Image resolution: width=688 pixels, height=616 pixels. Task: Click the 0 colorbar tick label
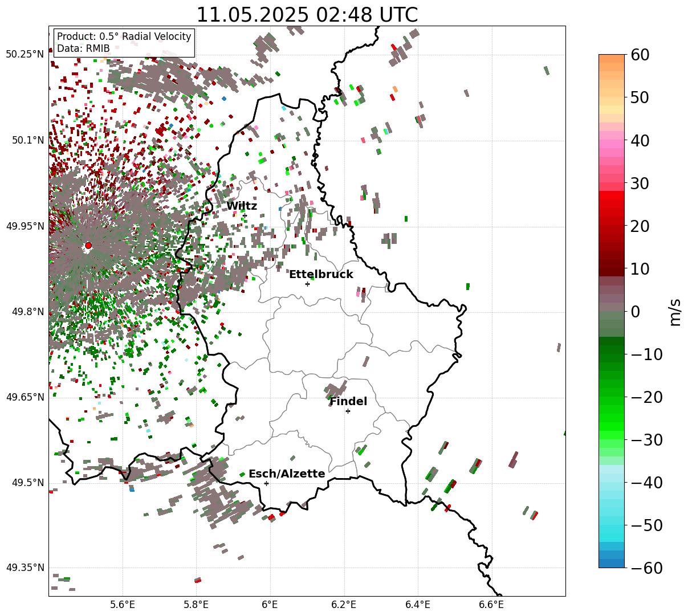635,311
